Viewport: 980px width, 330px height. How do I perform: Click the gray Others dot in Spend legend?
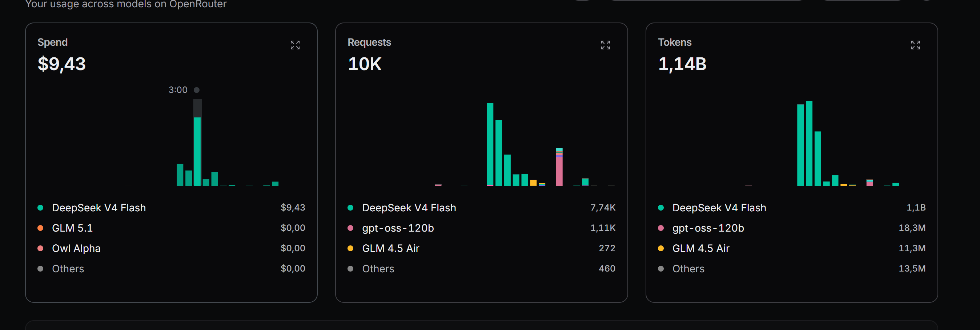point(40,269)
